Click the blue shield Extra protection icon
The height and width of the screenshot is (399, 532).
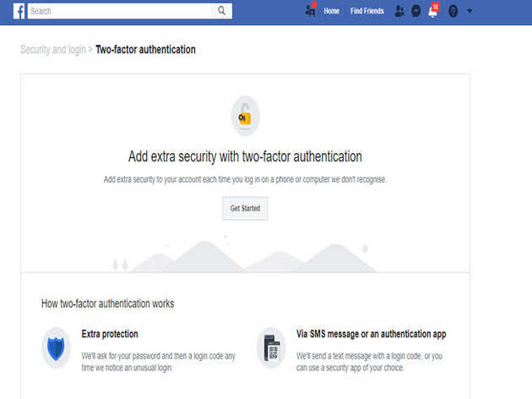56,348
